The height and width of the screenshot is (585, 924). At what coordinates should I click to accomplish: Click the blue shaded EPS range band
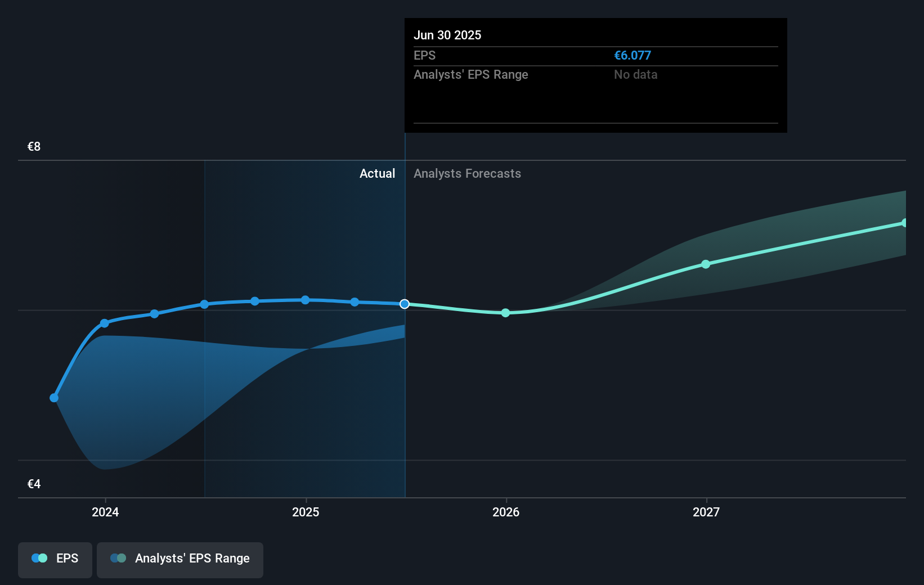point(169,394)
